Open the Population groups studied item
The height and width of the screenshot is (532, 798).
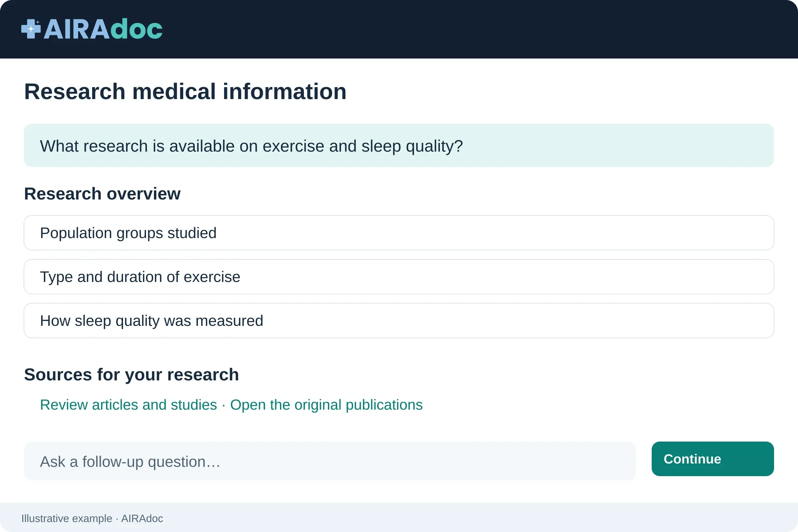[399, 233]
